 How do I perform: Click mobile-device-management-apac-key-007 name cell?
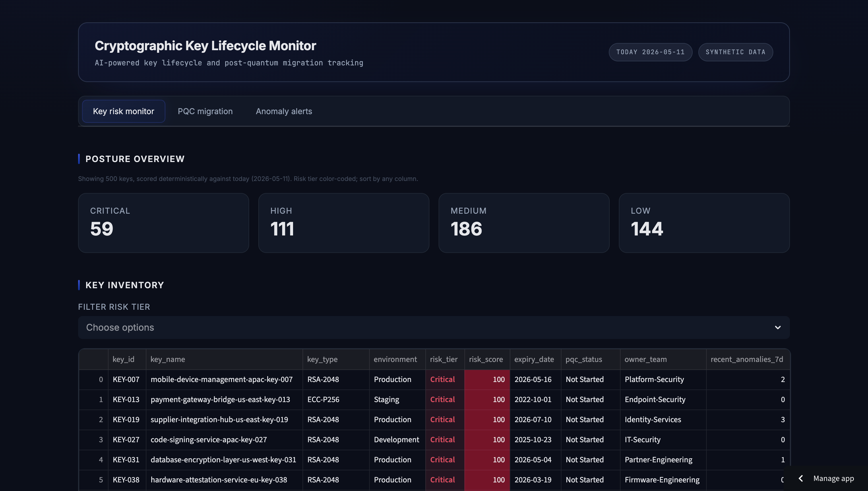(x=224, y=380)
